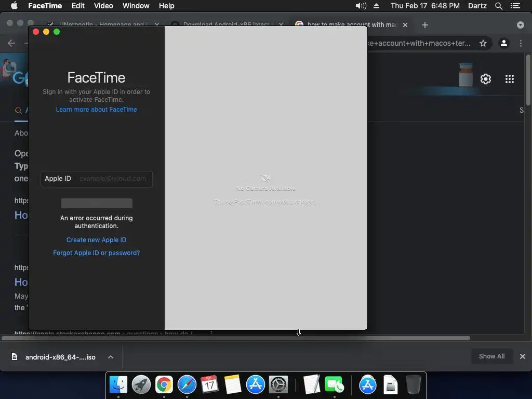Open the Help menu

click(x=167, y=6)
